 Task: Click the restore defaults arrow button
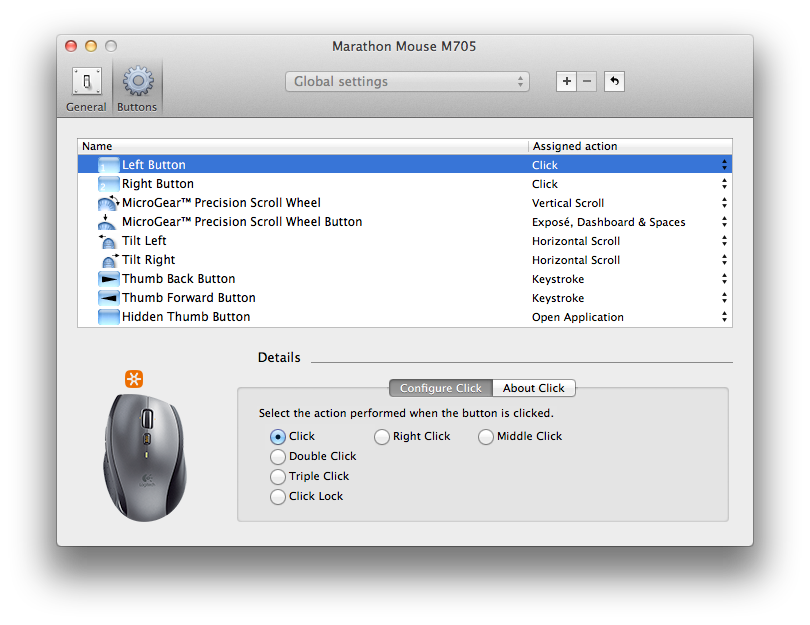coord(614,81)
